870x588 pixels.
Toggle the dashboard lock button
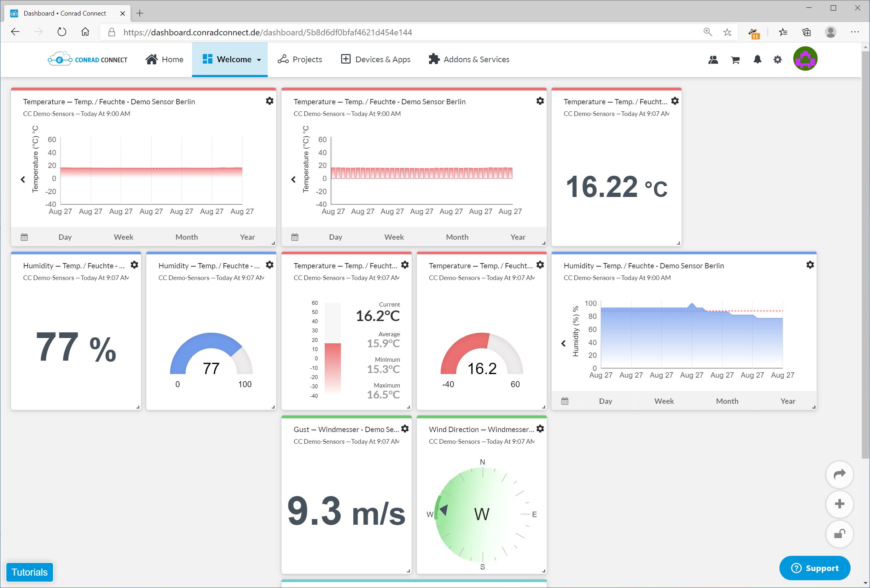click(839, 534)
